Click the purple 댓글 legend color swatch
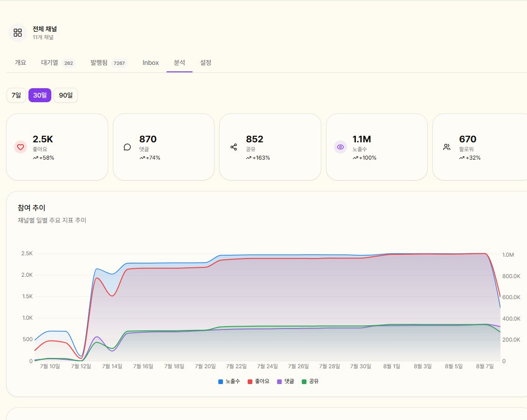Viewport: 527px width, 420px height. (x=279, y=382)
